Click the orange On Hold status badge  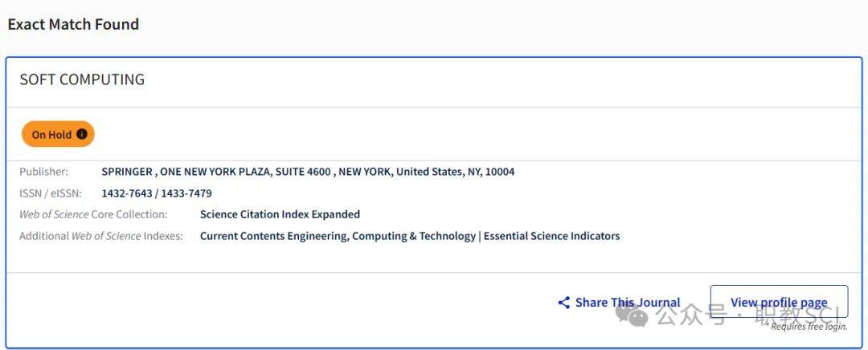(58, 135)
